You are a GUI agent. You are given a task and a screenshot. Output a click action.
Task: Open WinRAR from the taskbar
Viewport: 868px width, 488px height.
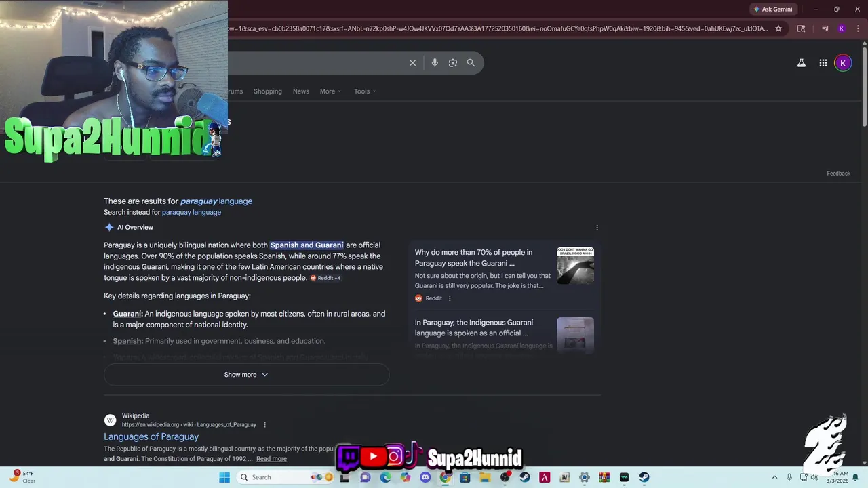[x=604, y=477]
